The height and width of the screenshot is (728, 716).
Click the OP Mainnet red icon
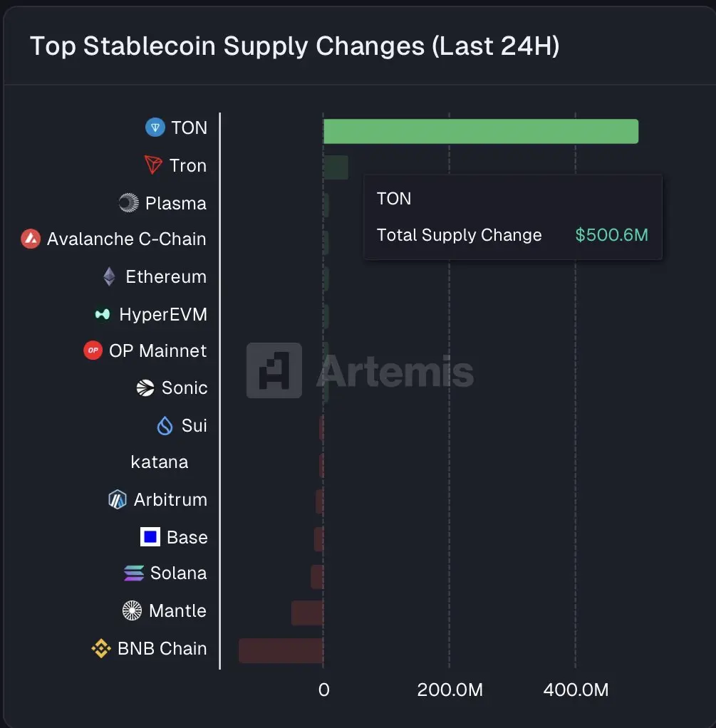pyautogui.click(x=93, y=350)
